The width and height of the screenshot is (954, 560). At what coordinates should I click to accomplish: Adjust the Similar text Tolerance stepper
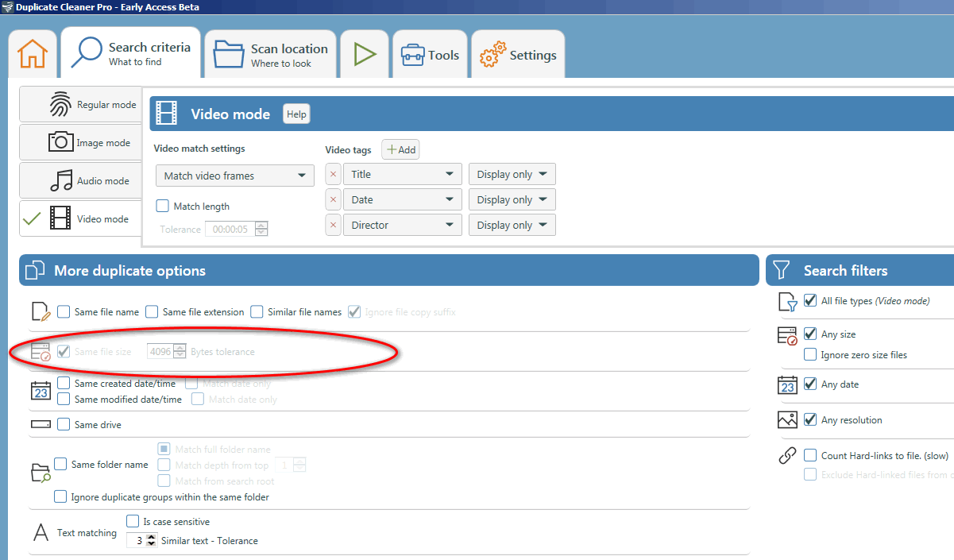(x=152, y=540)
